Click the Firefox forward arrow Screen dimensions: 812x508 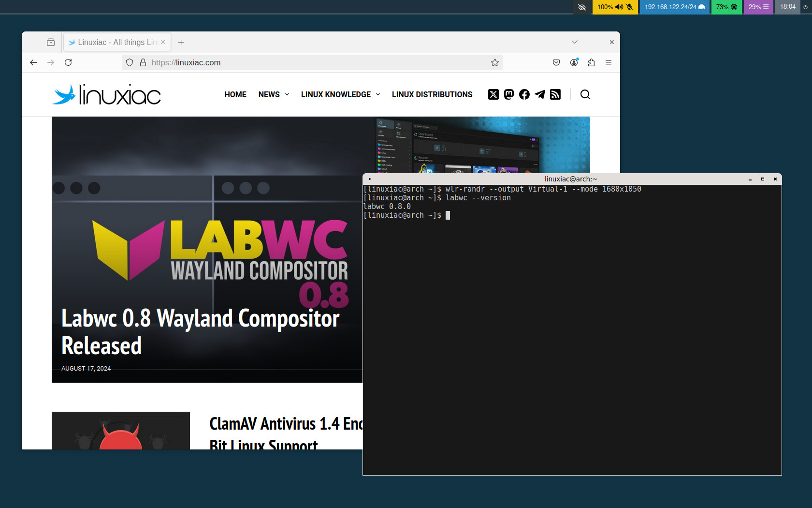click(x=51, y=62)
